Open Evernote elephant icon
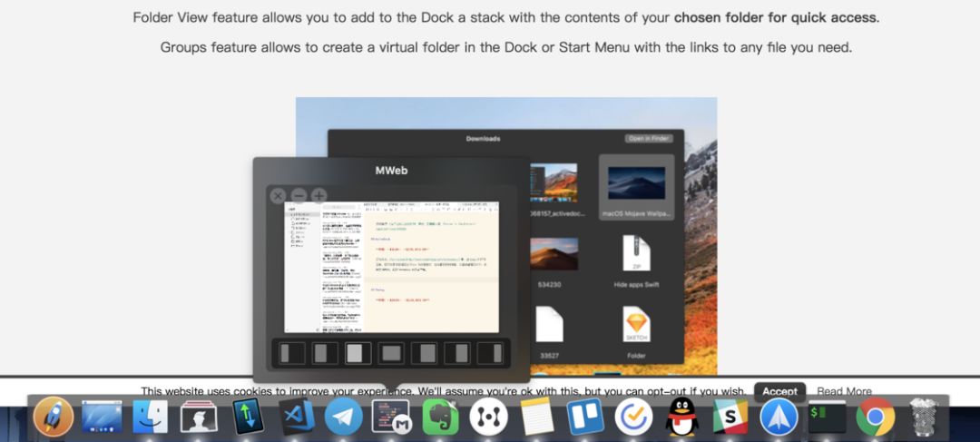 (x=440, y=417)
